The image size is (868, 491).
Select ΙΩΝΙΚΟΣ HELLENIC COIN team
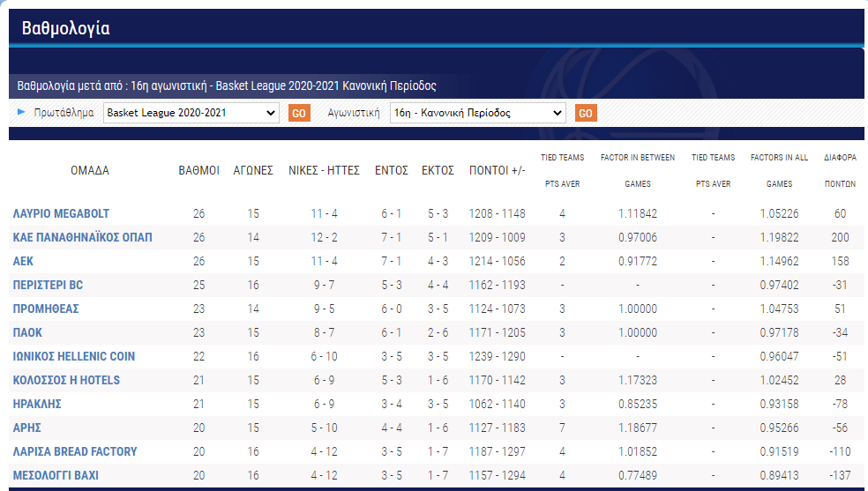74,356
